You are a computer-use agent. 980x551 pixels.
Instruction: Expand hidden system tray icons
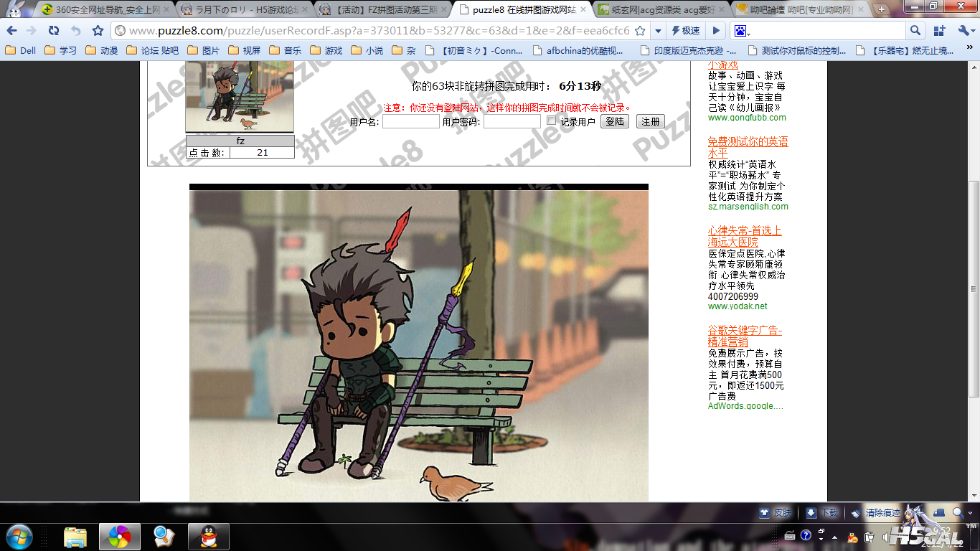[x=834, y=537]
